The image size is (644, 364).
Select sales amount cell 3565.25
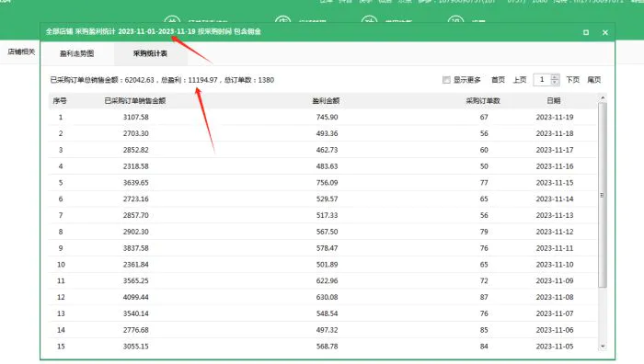click(135, 281)
